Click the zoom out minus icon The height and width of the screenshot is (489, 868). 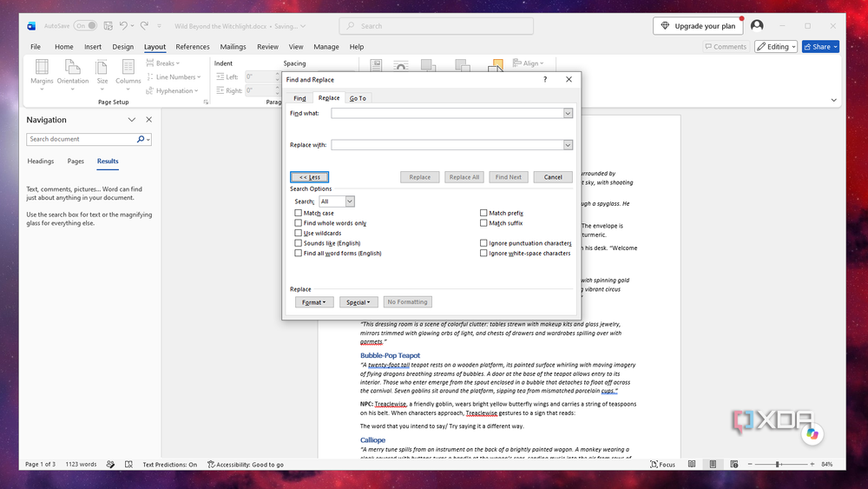(750, 464)
